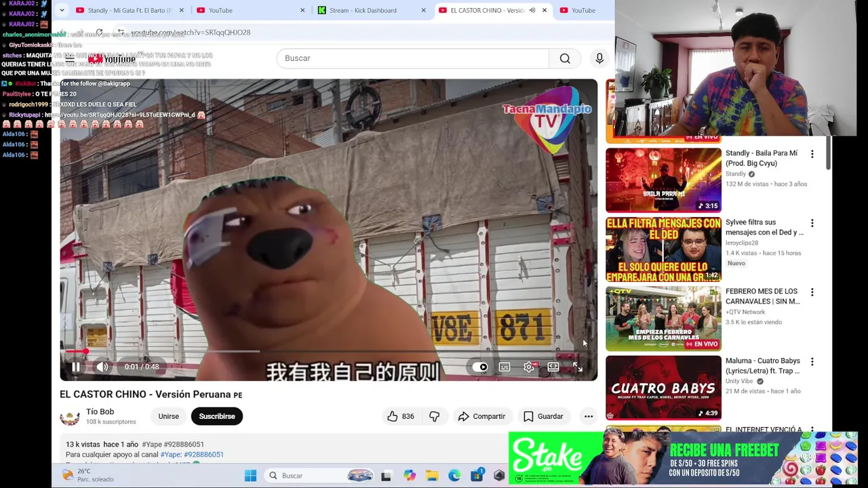Open the Unity Vibe channel link
The image size is (868, 488).
pyautogui.click(x=739, y=381)
